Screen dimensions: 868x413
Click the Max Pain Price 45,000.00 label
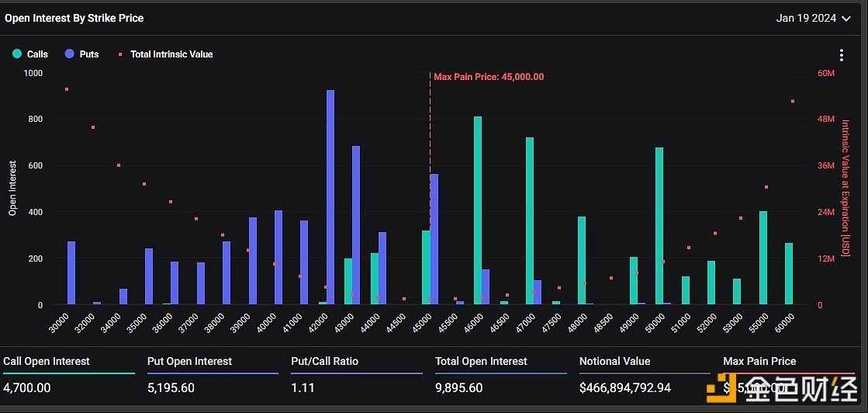coord(488,77)
